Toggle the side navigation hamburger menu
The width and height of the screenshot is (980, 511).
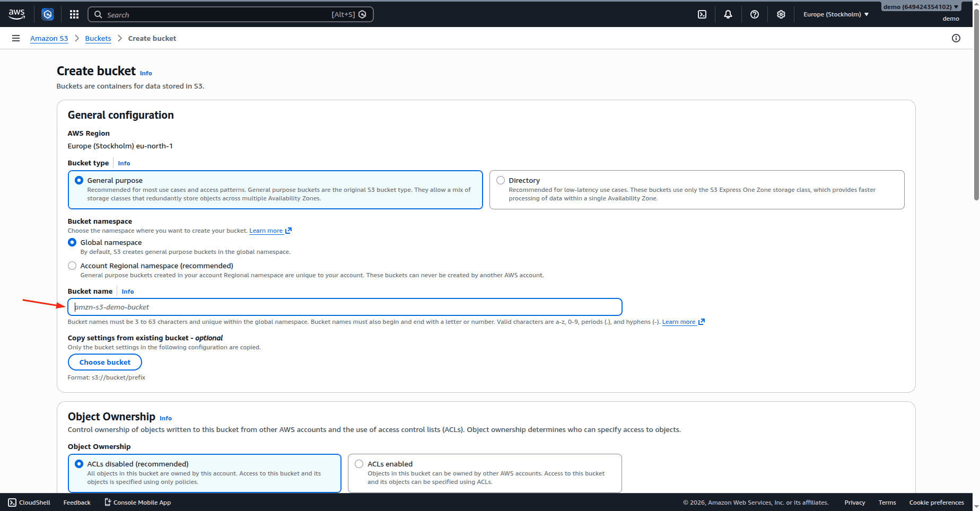point(16,38)
